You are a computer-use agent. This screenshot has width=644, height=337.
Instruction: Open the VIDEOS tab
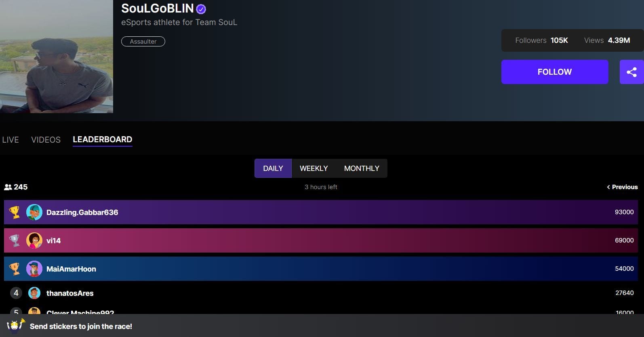[x=46, y=140]
